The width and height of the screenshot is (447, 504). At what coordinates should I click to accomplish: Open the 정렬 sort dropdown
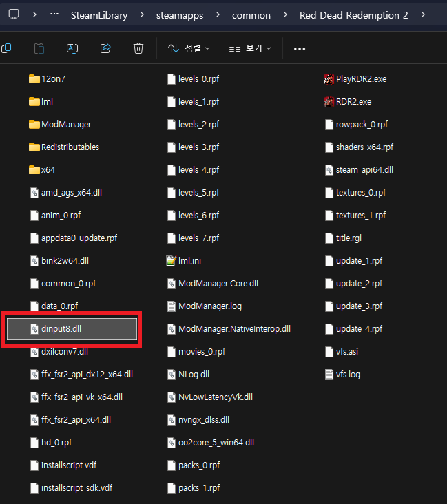[189, 48]
